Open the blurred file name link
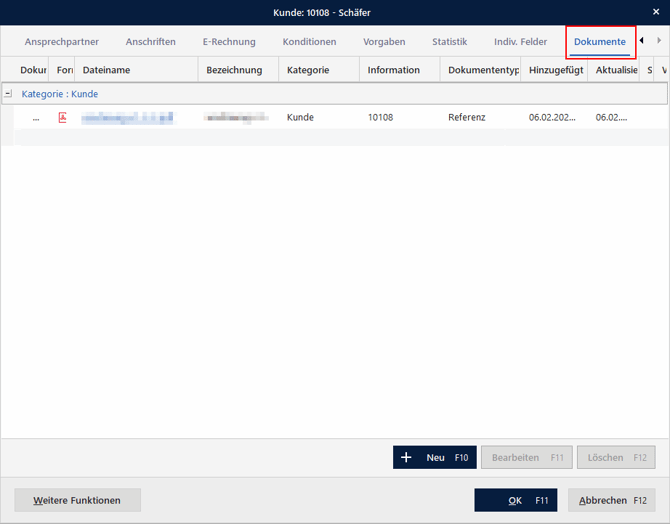The width and height of the screenshot is (670, 524). [x=127, y=117]
